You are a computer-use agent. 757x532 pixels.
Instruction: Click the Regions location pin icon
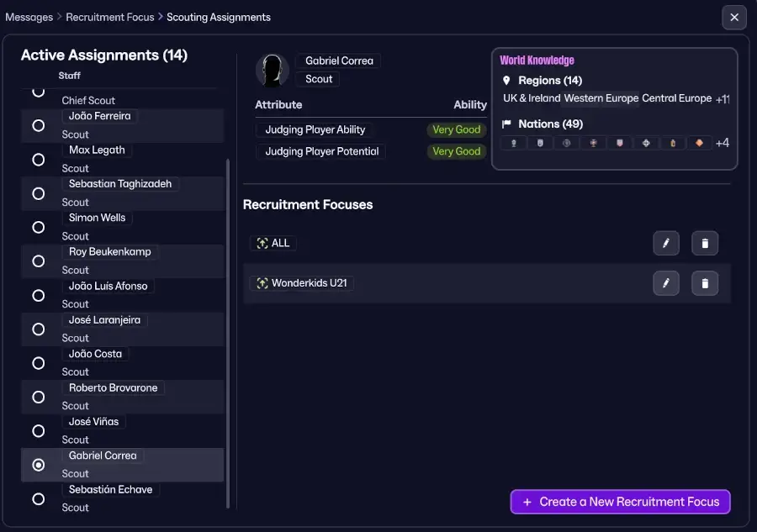506,80
